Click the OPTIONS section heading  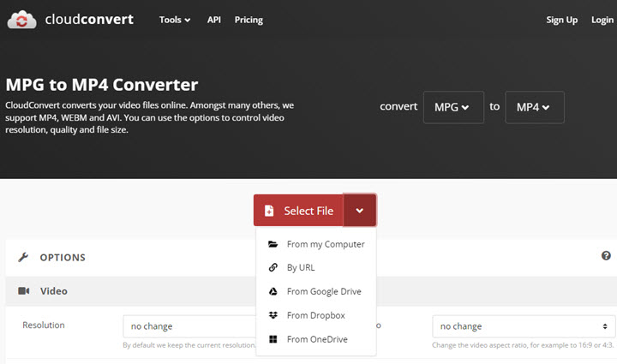pos(63,258)
